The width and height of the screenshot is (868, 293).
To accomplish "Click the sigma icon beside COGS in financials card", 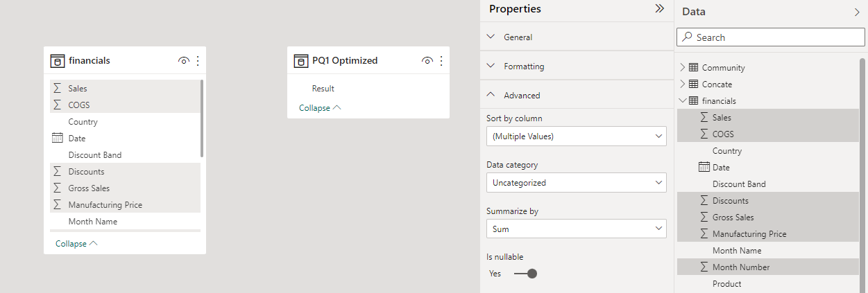I will pos(57,105).
